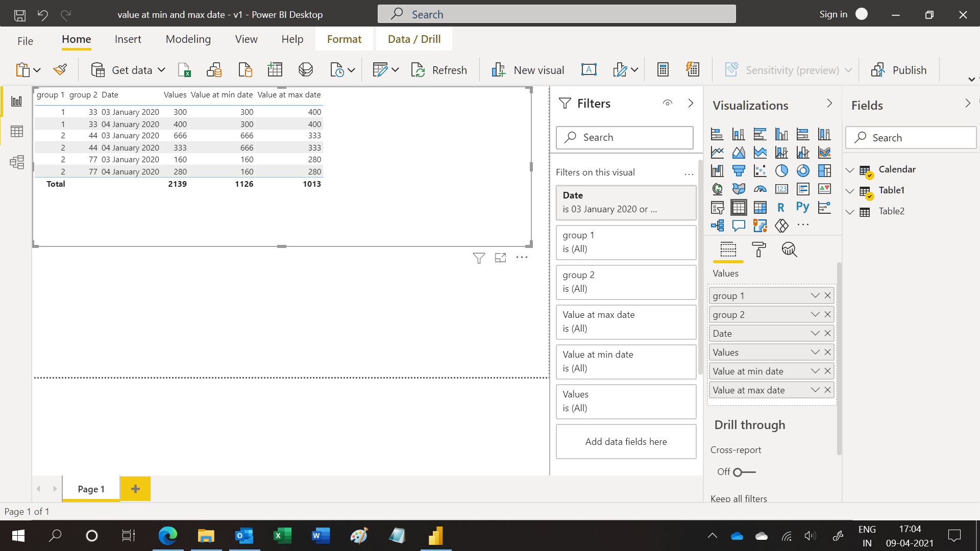Screen dimensions: 980x551
Task: Select the Format painter icon
Action: point(60,69)
